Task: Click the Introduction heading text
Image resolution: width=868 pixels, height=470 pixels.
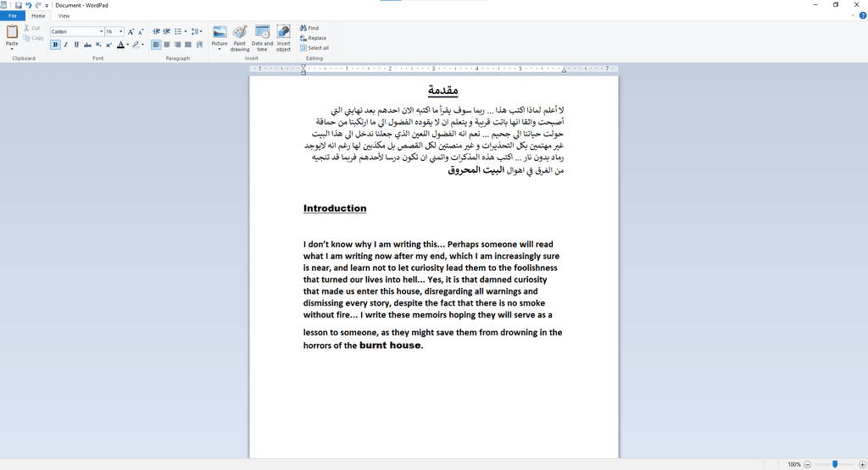Action: point(335,208)
